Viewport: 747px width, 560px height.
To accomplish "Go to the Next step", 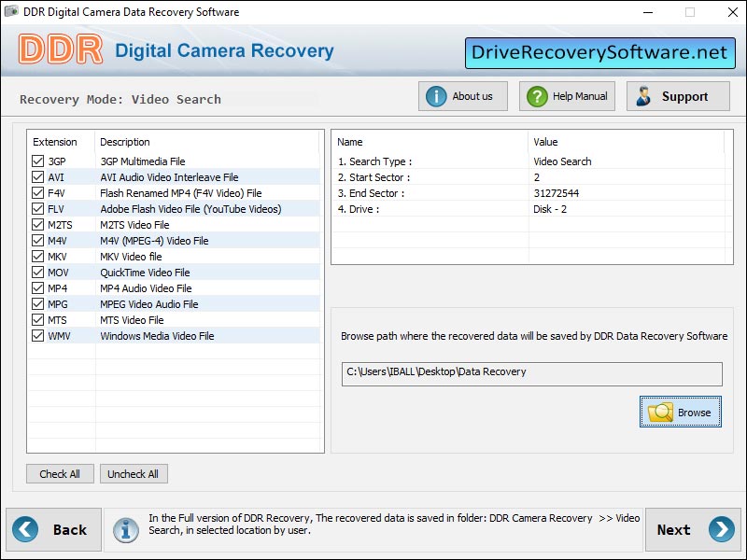I will [x=693, y=529].
